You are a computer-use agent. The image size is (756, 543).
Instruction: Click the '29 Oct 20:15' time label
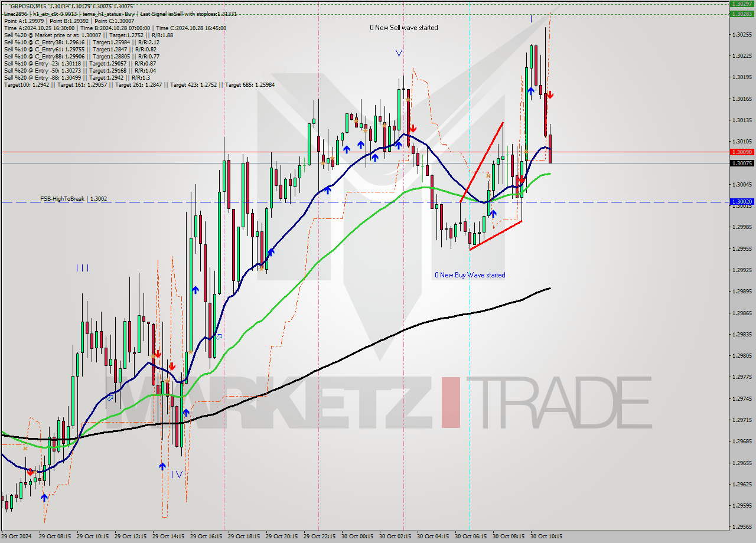281,537
